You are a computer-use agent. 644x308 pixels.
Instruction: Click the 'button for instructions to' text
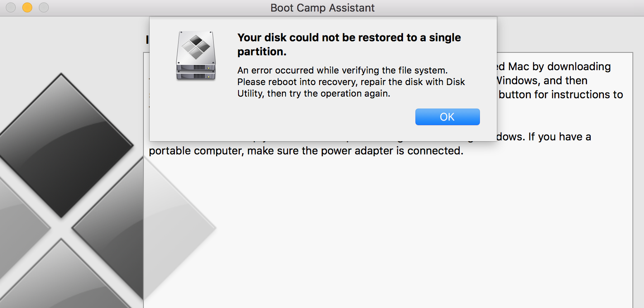pyautogui.click(x=561, y=95)
